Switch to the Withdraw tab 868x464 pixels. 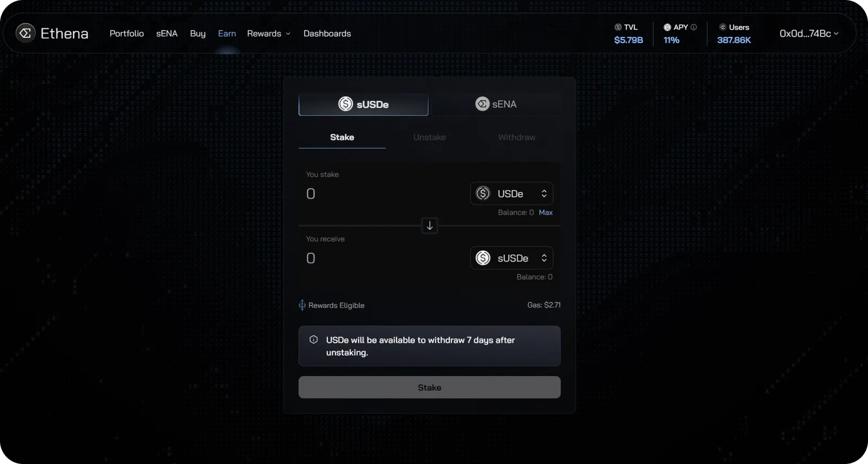click(x=517, y=138)
